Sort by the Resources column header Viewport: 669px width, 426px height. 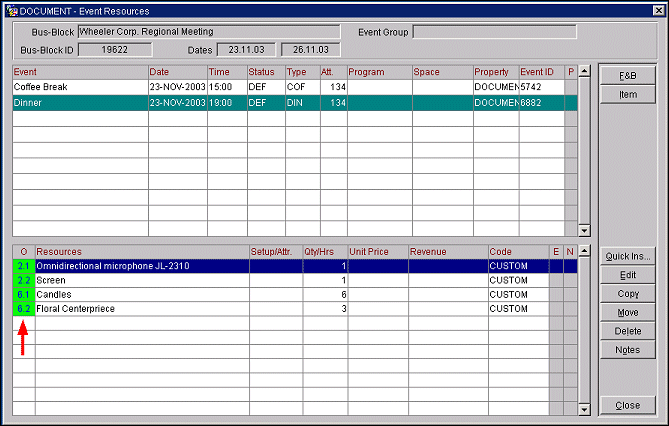pos(140,252)
